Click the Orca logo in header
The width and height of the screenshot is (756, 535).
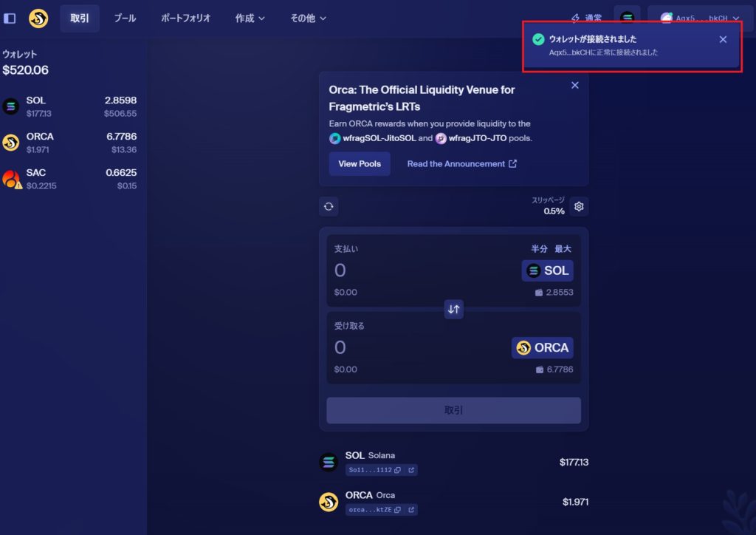[38, 18]
